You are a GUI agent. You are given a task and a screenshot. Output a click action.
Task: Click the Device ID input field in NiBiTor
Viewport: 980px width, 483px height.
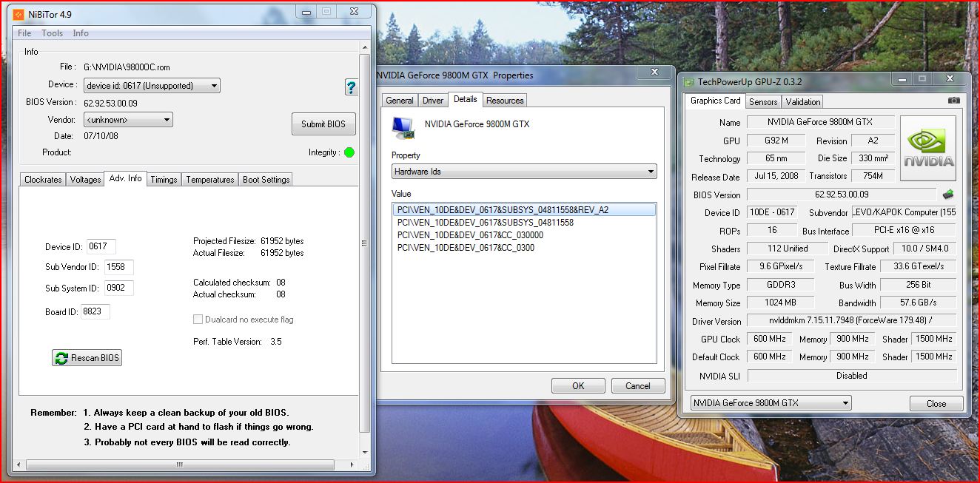[x=101, y=247]
